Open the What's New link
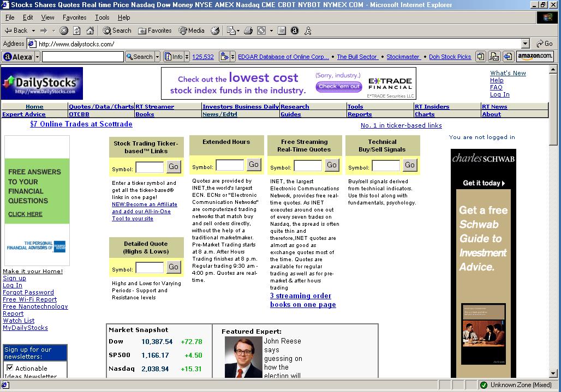The image size is (561, 392). point(508,73)
